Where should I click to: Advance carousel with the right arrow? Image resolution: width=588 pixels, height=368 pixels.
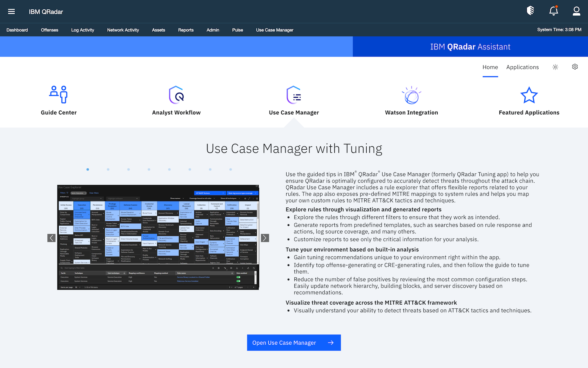point(265,238)
